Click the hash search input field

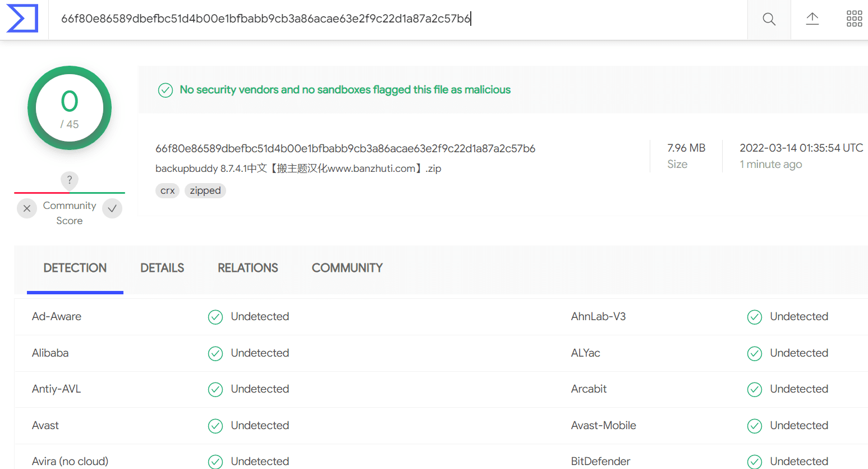[398, 19]
